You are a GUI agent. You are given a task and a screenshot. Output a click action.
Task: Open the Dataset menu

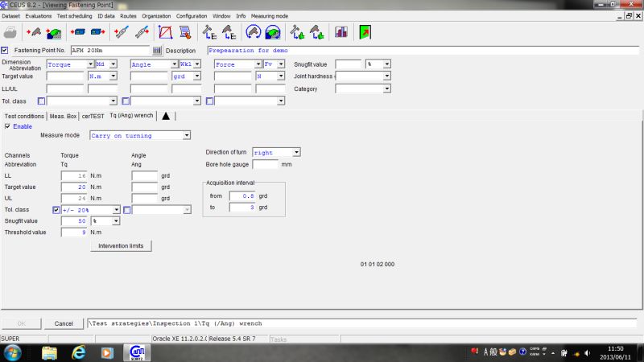pos(10,16)
